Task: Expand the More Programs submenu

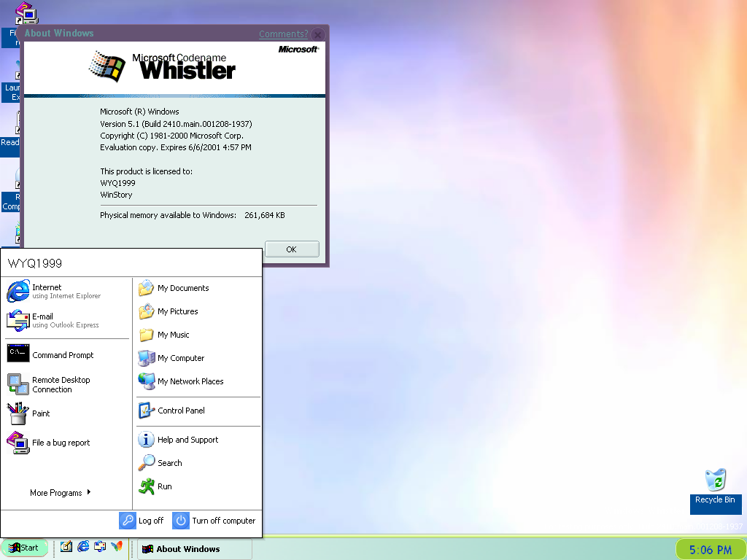Action: [61, 493]
